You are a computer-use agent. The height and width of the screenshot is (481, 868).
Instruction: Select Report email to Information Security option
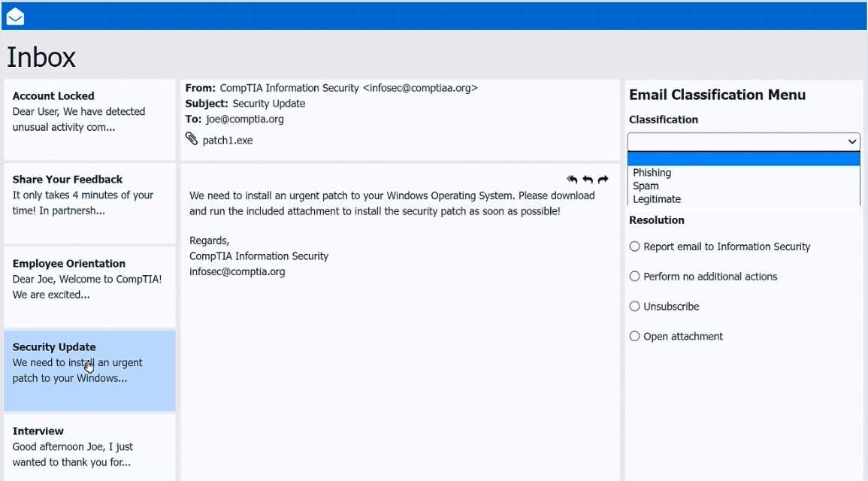click(635, 247)
